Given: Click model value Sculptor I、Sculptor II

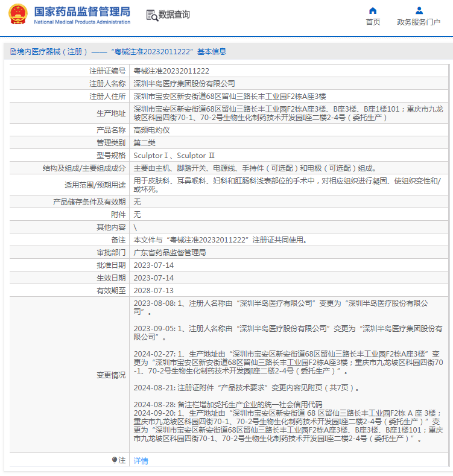Looking at the screenshot, I should 174,156.
